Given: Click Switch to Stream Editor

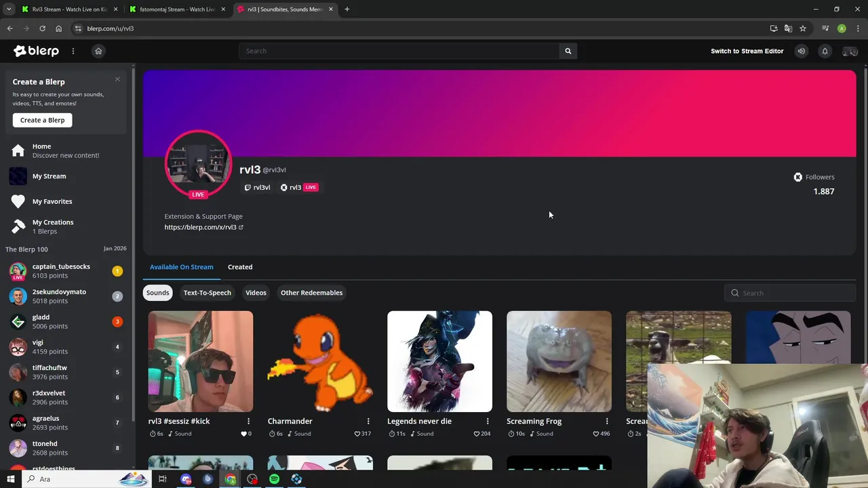Looking at the screenshot, I should pos(747,51).
